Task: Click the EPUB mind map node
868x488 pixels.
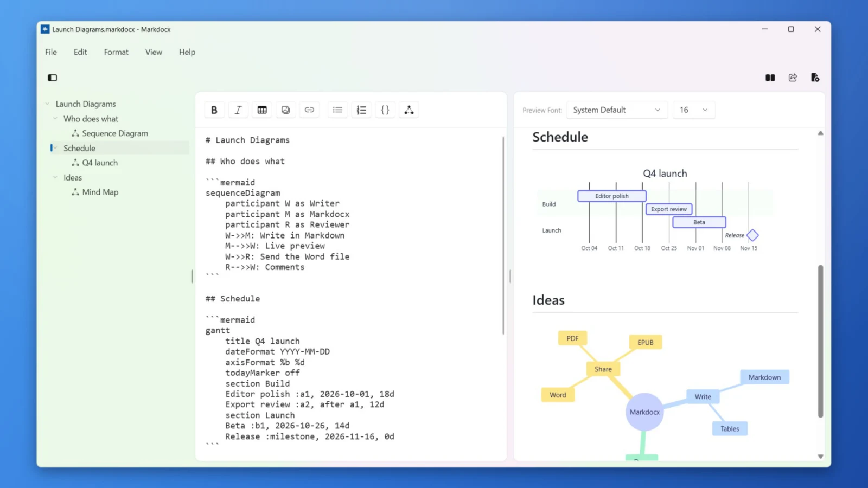Action: 646,342
